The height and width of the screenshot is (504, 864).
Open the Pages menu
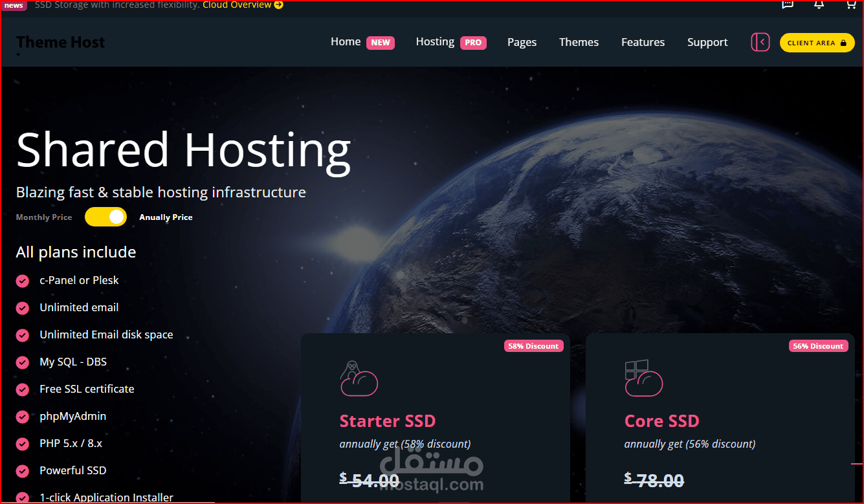click(522, 42)
